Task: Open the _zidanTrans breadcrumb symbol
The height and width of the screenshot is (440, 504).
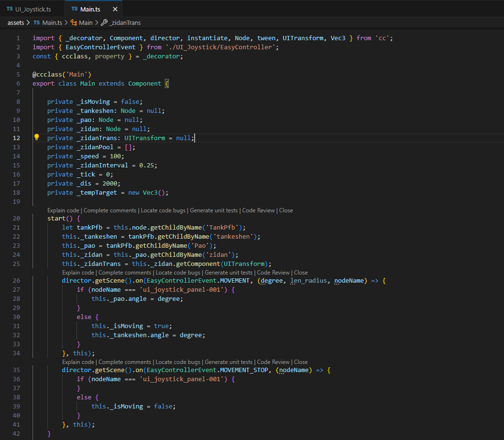Action: point(125,22)
